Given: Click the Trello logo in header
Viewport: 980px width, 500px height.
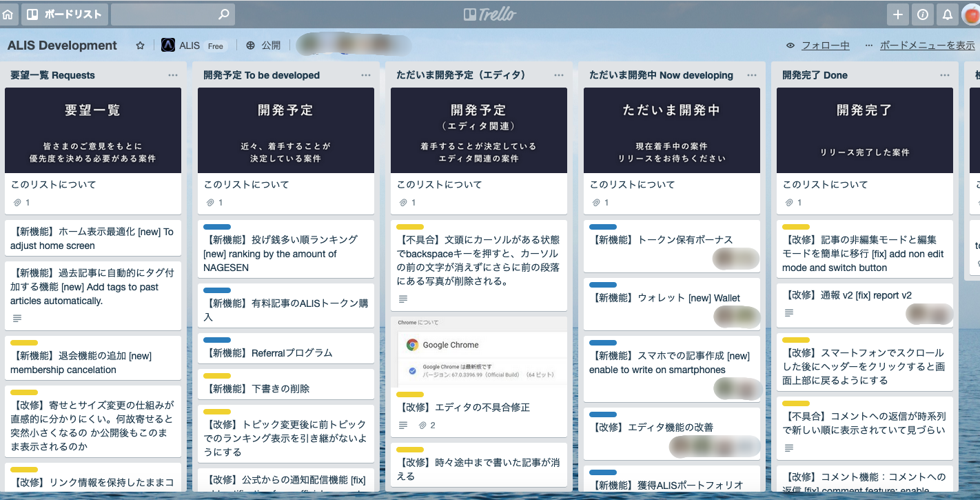Looking at the screenshot, I should [489, 14].
